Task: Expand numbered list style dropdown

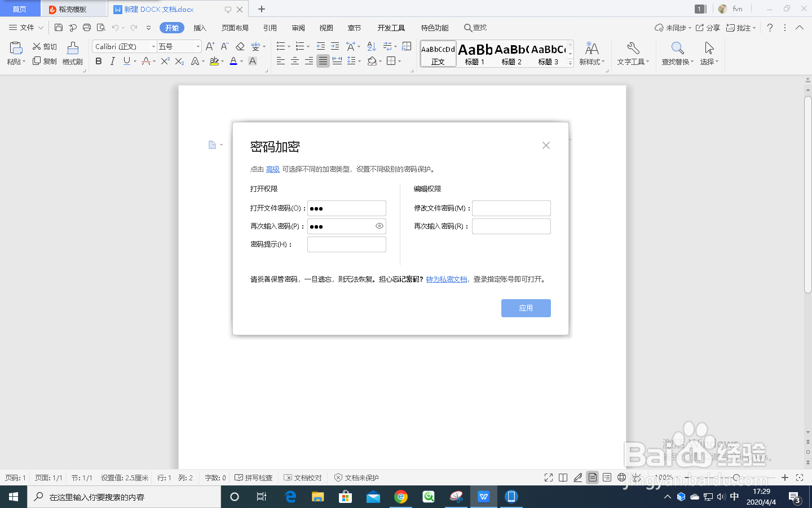Action: tap(308, 47)
